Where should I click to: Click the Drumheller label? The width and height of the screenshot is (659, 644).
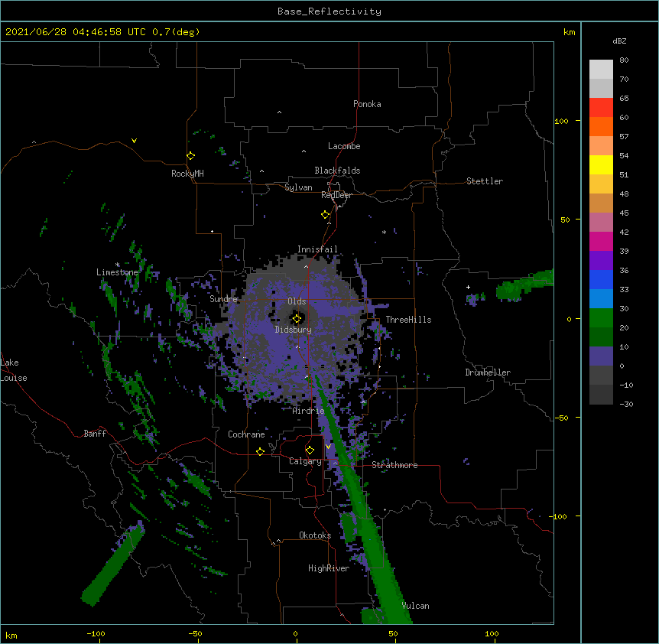click(x=488, y=372)
